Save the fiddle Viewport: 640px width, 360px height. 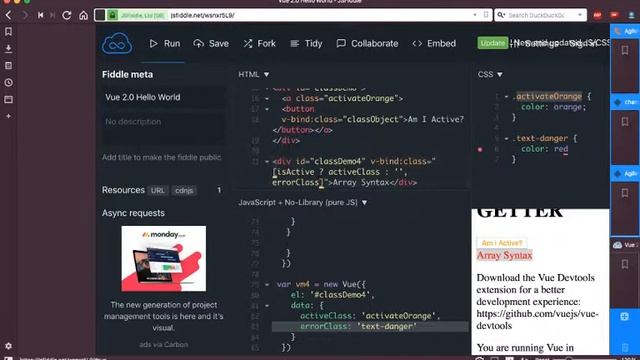point(211,43)
